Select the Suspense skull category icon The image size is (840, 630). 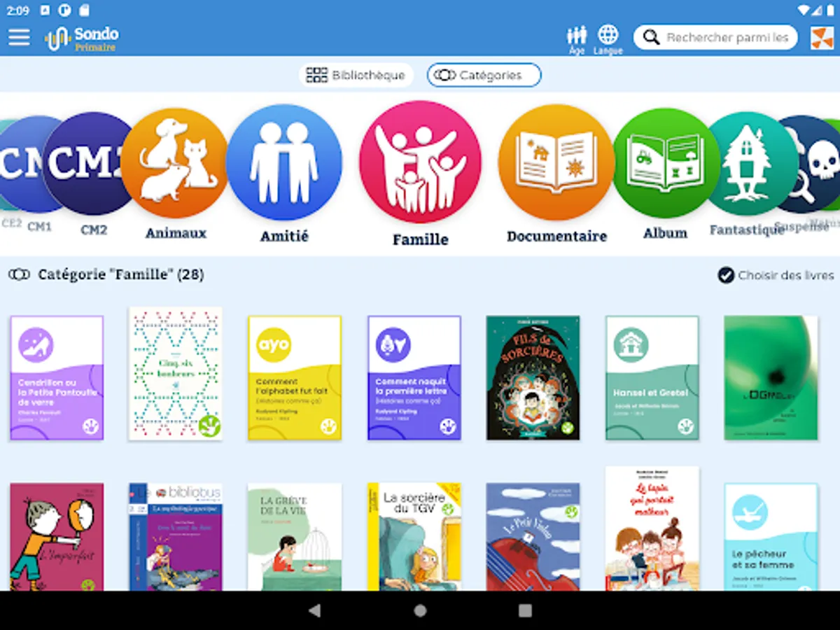[812, 164]
